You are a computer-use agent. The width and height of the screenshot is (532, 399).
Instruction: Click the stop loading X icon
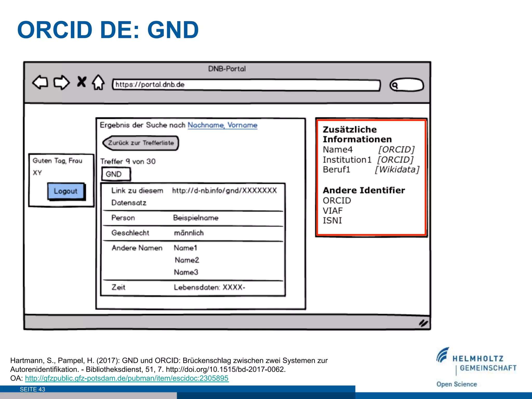(x=82, y=82)
